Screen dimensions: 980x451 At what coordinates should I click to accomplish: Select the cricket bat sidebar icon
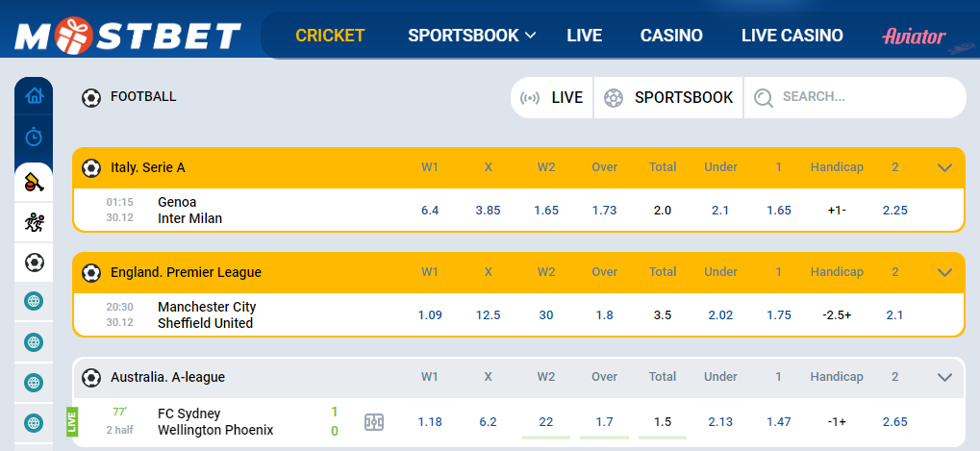[34, 180]
